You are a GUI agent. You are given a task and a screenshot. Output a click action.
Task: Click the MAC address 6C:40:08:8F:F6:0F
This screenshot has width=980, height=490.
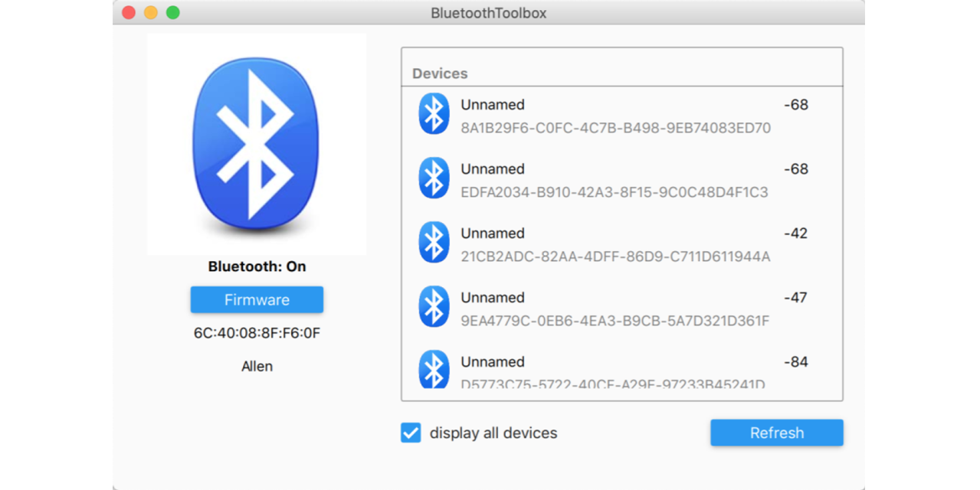[x=257, y=333]
